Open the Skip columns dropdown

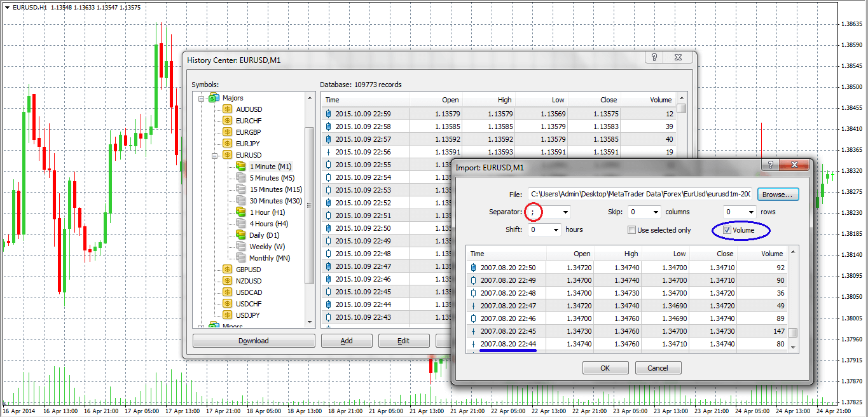[656, 212]
